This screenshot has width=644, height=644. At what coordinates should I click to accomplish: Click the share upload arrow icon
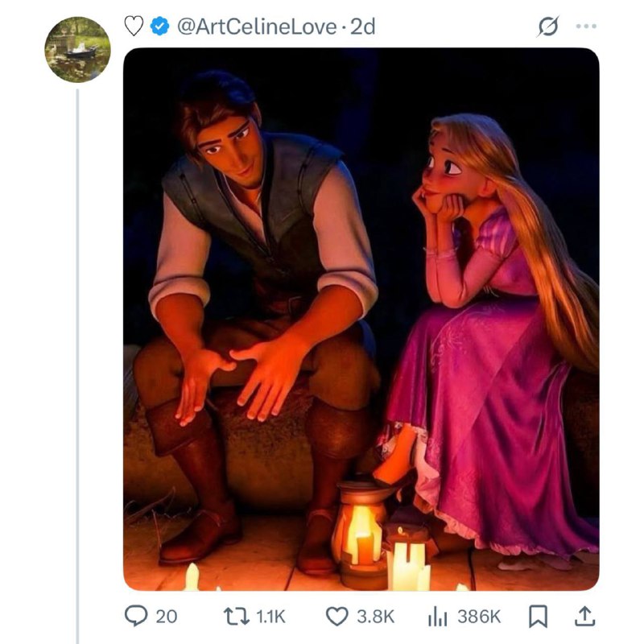point(586,617)
